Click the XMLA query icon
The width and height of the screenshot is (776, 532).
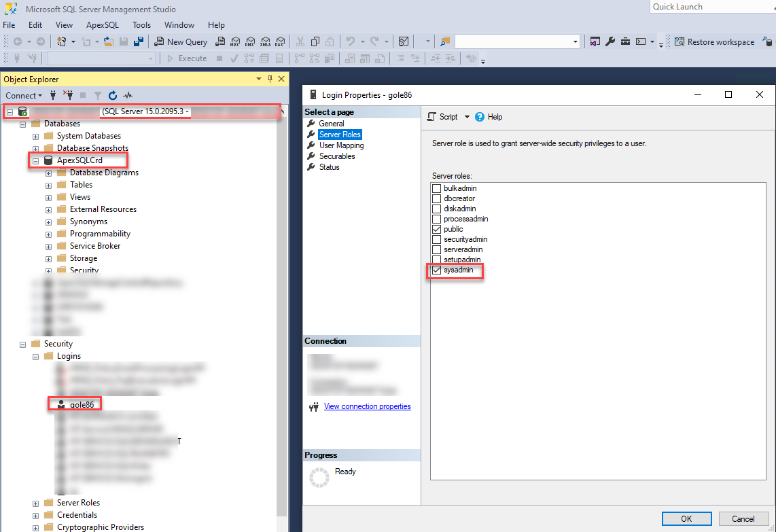(265, 42)
